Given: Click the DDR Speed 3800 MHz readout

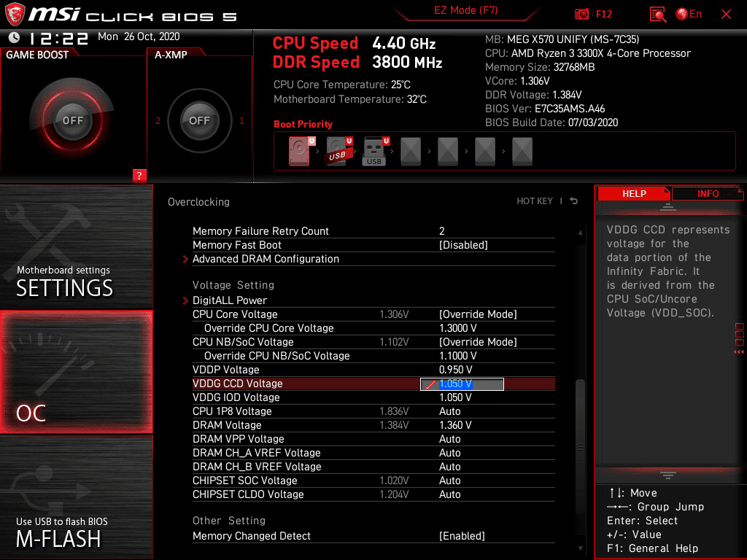Looking at the screenshot, I should (x=357, y=63).
